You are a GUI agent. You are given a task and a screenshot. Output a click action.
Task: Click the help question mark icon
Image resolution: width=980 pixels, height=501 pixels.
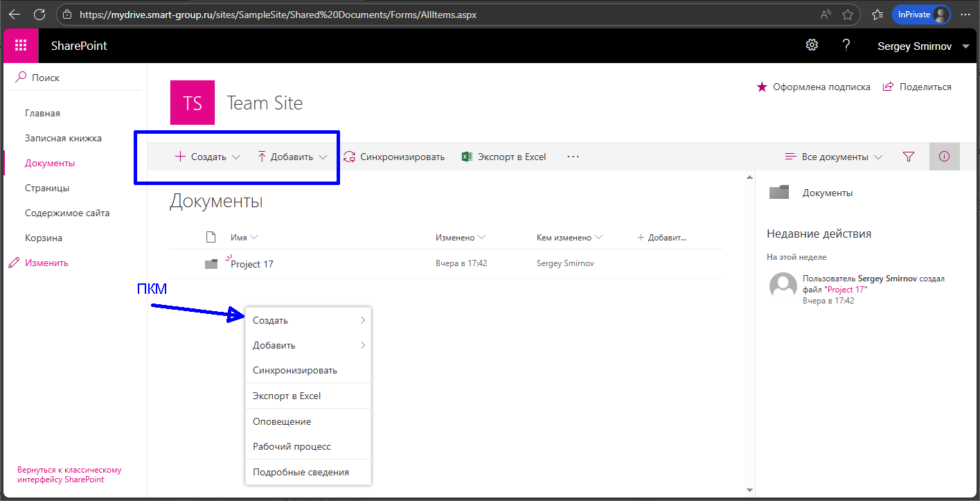click(x=846, y=46)
